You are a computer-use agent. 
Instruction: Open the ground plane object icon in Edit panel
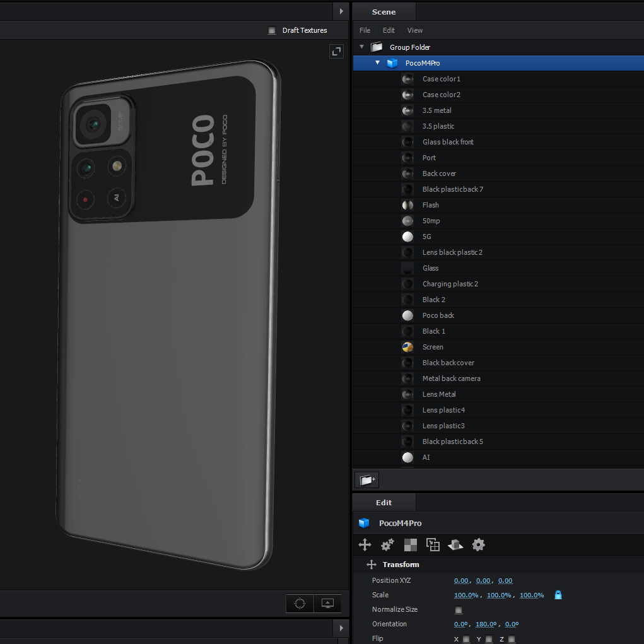[455, 545]
